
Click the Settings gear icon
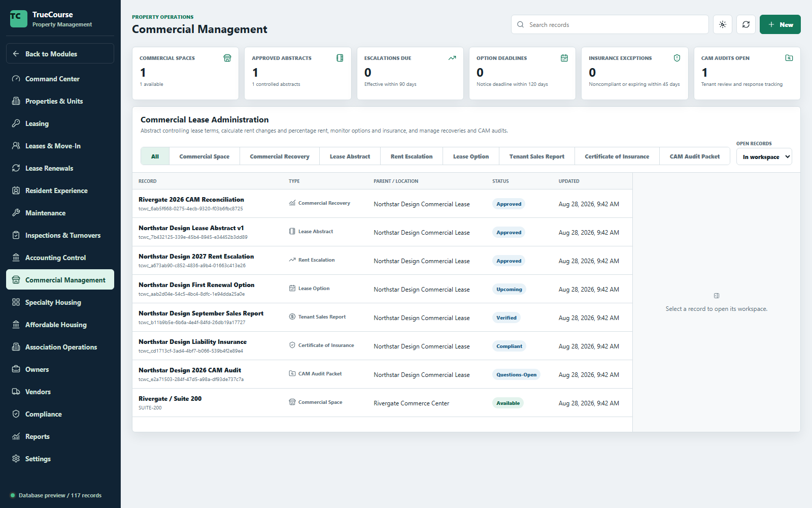pyautogui.click(x=16, y=459)
